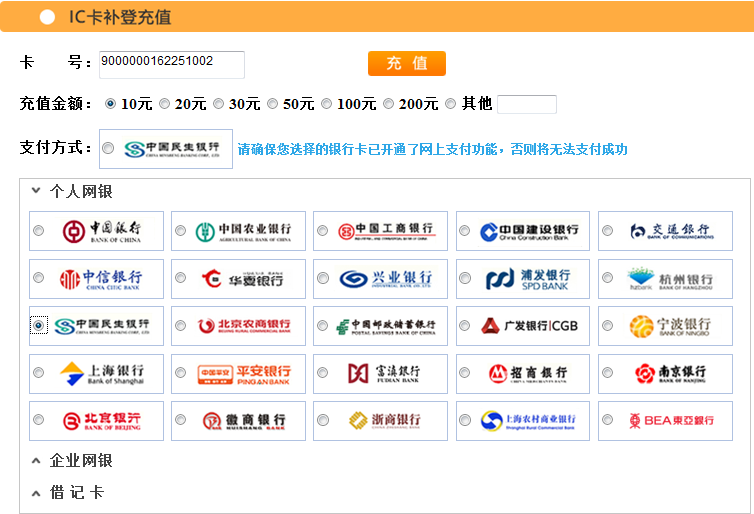Click the Bank of China logo
Viewport: 754px width, 514px height.
(x=101, y=231)
